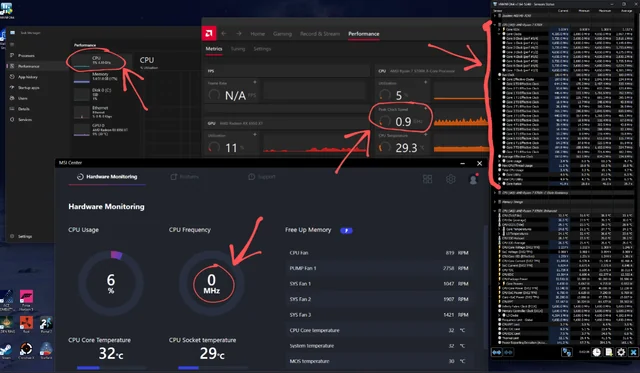
Task: Click plus icon on Peak Clock Speed metric
Action: [x=425, y=109]
